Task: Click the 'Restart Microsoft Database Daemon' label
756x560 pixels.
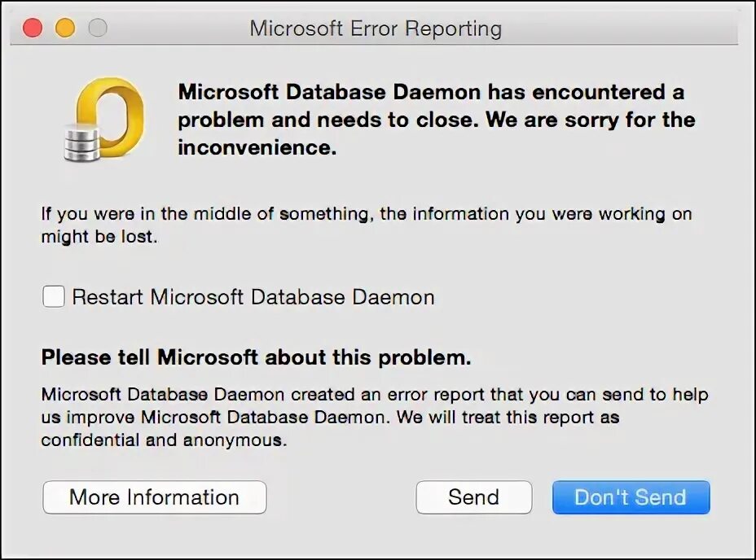Action: coord(253,297)
